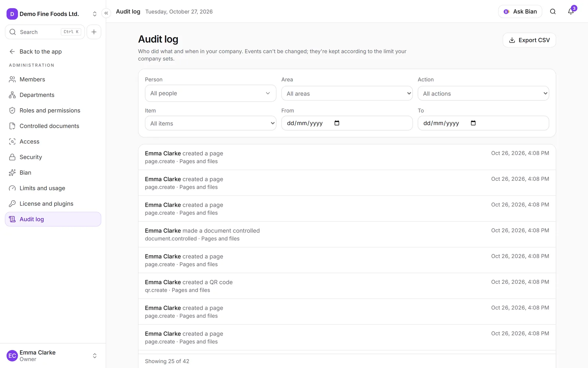
Task: Go to Roles and permissions
Action: click(53, 110)
